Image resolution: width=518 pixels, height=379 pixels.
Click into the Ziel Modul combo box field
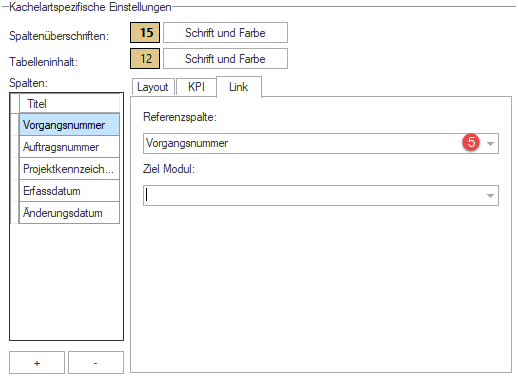click(x=321, y=196)
